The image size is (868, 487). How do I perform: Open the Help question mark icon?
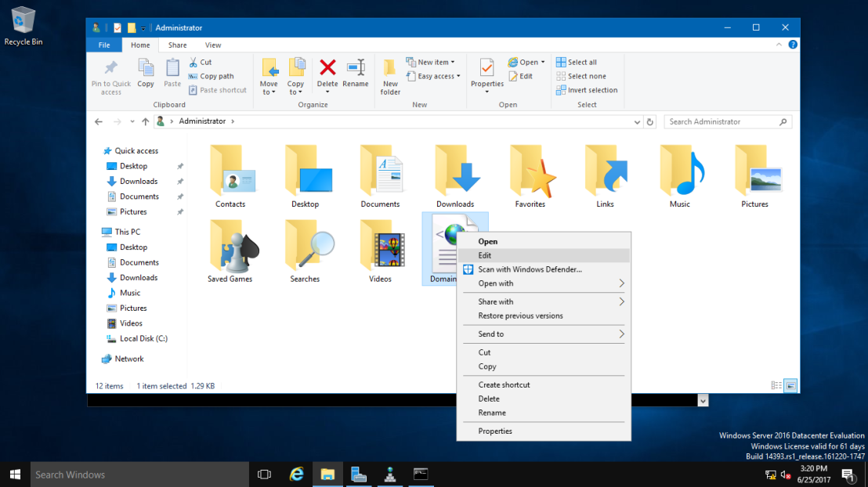(x=793, y=45)
